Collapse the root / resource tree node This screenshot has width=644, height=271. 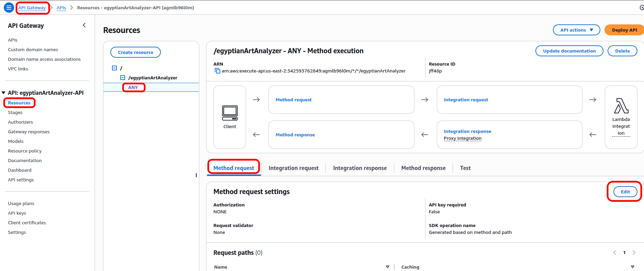[x=114, y=68]
